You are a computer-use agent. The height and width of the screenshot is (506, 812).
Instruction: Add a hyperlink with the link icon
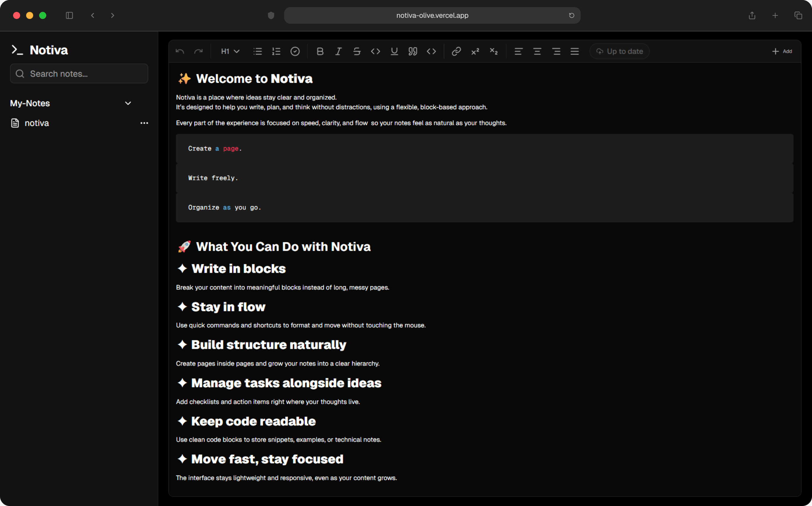tap(456, 51)
